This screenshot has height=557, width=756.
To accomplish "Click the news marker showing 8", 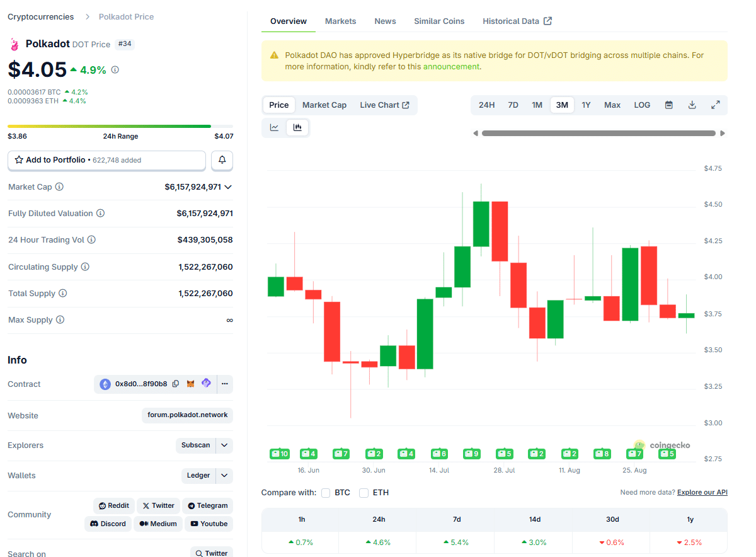I will click(602, 454).
